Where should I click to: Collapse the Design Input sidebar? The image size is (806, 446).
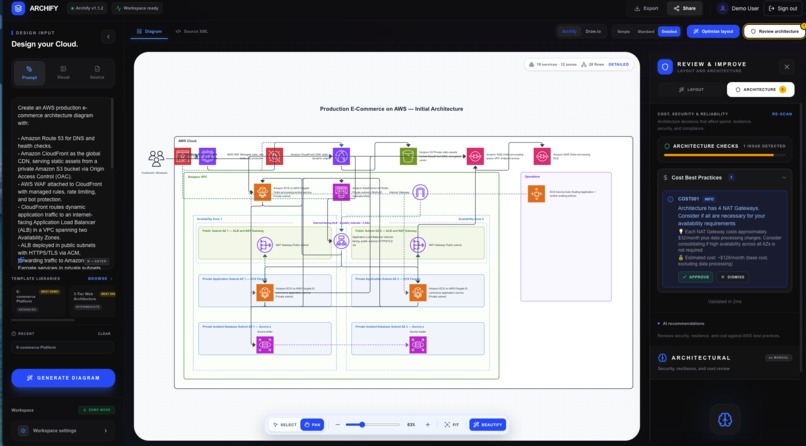click(108, 36)
